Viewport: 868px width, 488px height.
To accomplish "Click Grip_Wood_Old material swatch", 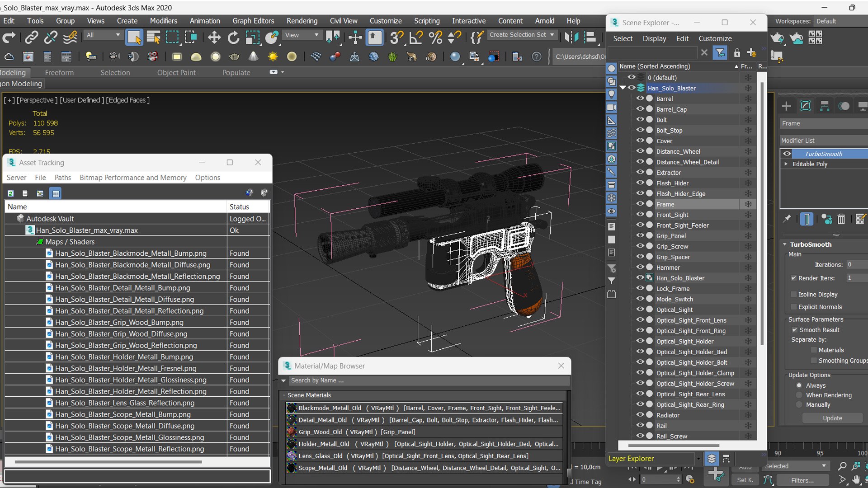I will pos(292,432).
